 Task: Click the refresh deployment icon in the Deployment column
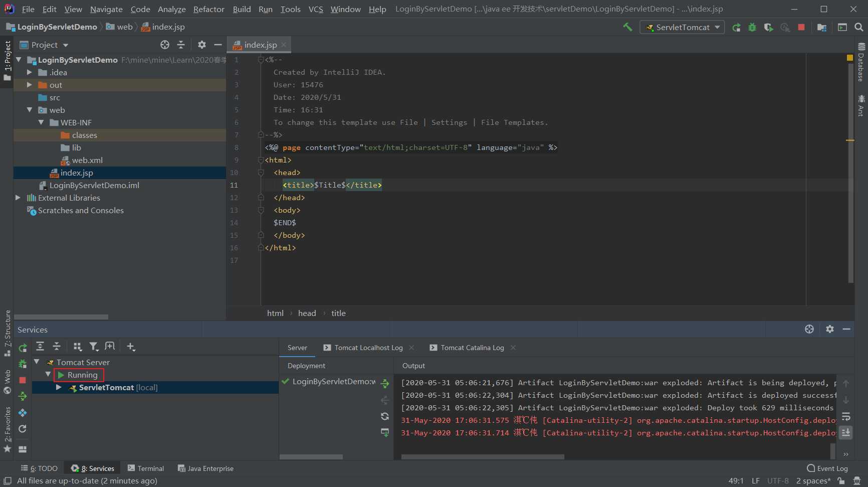385,416
